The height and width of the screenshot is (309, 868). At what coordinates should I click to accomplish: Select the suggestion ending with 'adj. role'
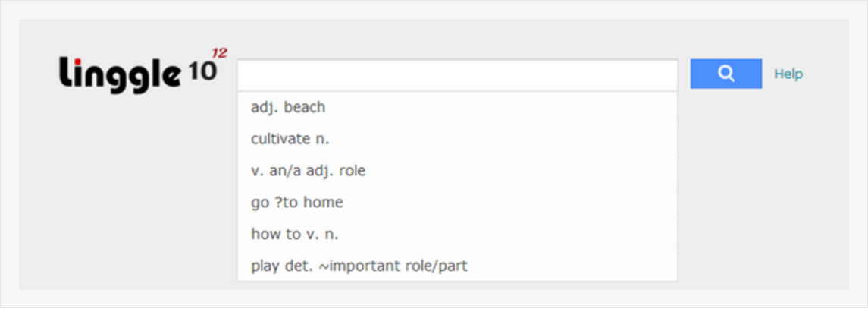(x=308, y=171)
